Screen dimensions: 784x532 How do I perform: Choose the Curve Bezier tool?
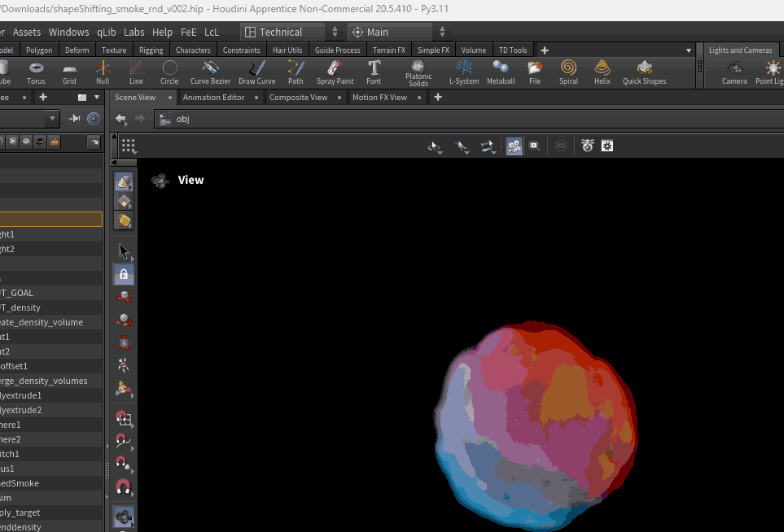(x=210, y=72)
